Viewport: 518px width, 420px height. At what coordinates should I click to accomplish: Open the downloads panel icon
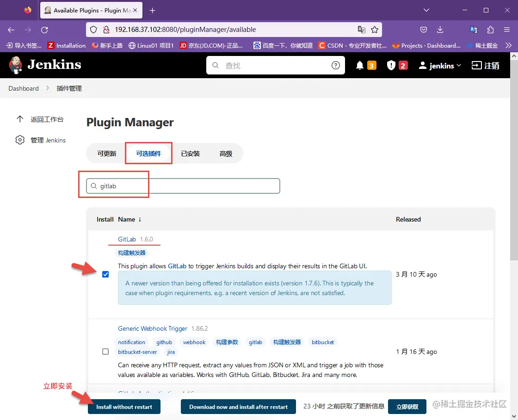440,30
